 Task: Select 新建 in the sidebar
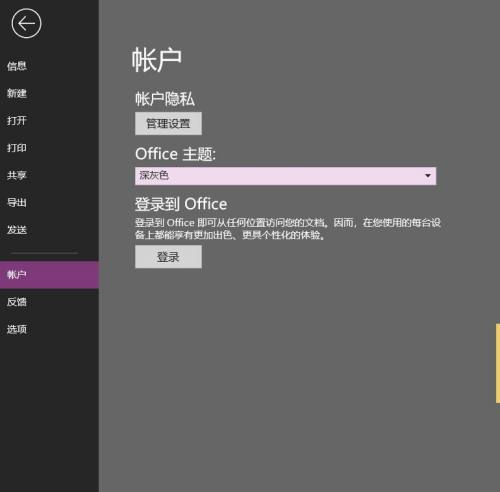17,93
